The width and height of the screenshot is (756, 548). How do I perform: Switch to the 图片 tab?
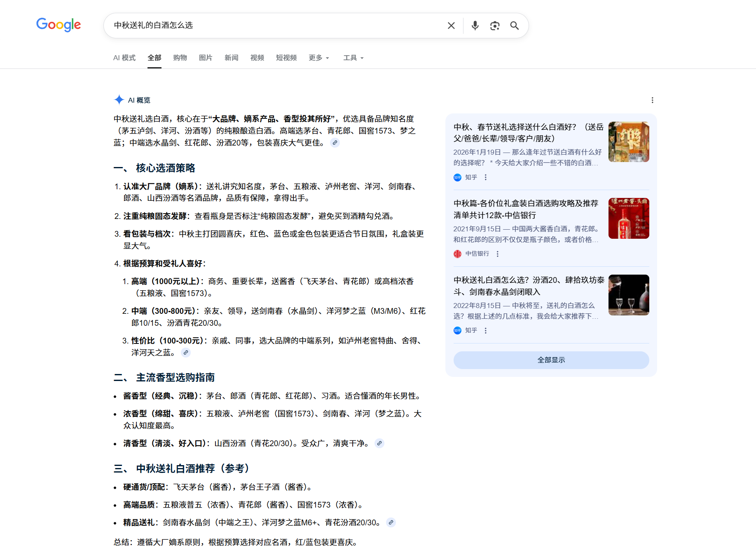point(206,58)
